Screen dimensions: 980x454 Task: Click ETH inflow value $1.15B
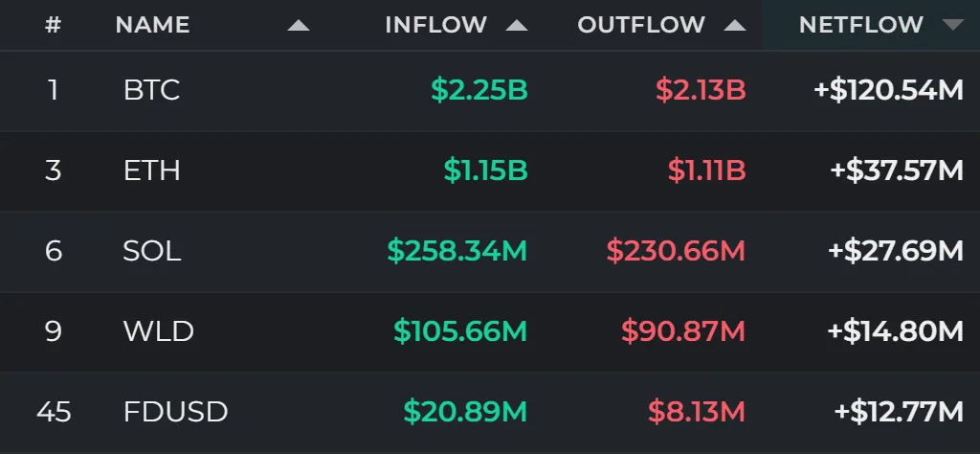coord(485,170)
